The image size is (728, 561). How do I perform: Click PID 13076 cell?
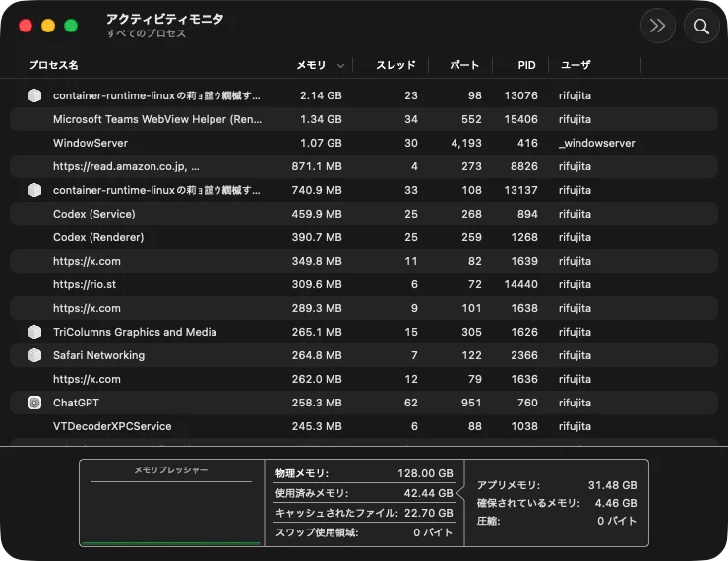pos(521,95)
